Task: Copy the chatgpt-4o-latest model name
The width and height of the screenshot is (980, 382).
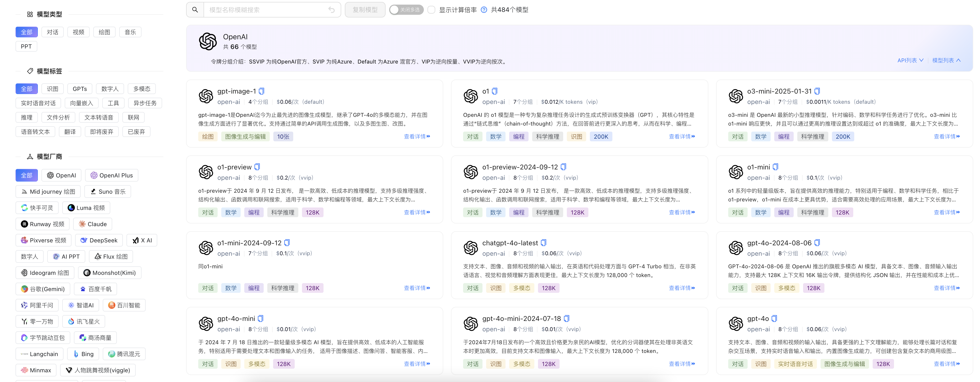Action: [x=543, y=243]
